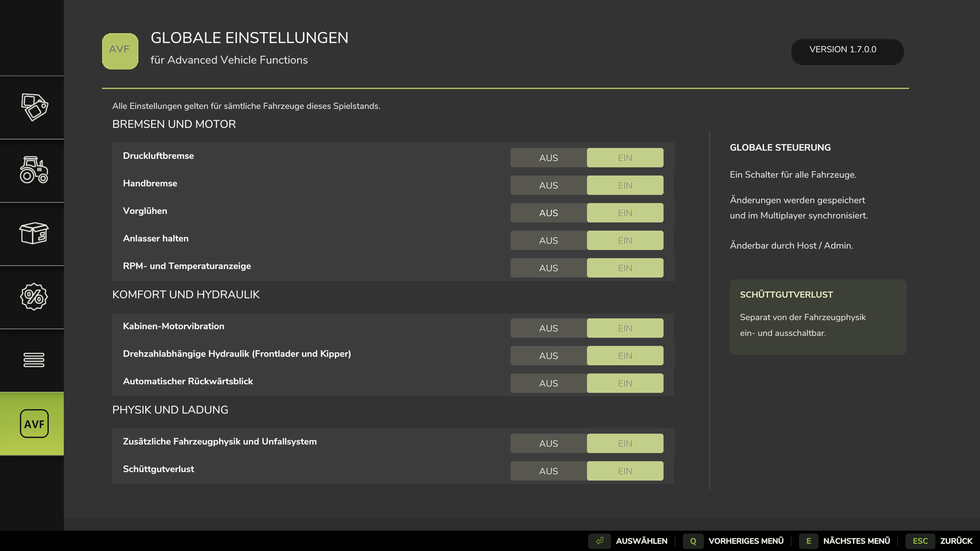
Task: Turn on Zusätzliche Fahrzeugphysik und Unfallsystem
Action: coord(625,443)
